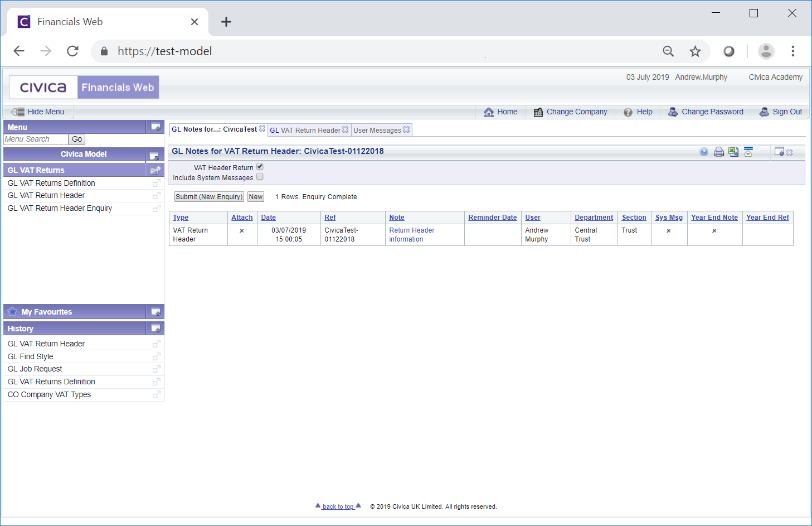Click the Hide Menu arrow icon
This screenshot has width=812, height=526.
(18, 112)
